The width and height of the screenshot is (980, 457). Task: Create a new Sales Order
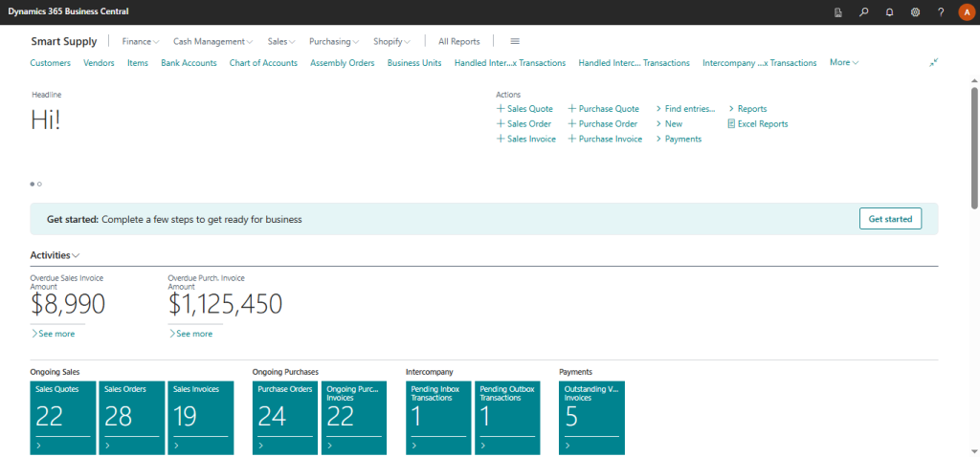[523, 123]
